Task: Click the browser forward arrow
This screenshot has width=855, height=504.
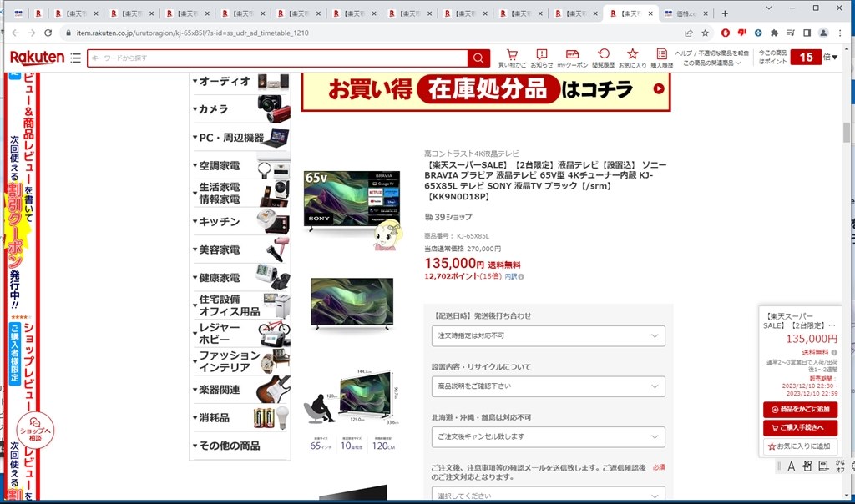Action: [32, 33]
